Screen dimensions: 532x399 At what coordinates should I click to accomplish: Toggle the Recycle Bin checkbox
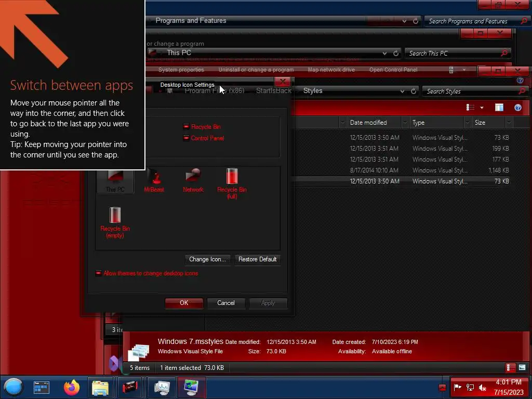(186, 127)
